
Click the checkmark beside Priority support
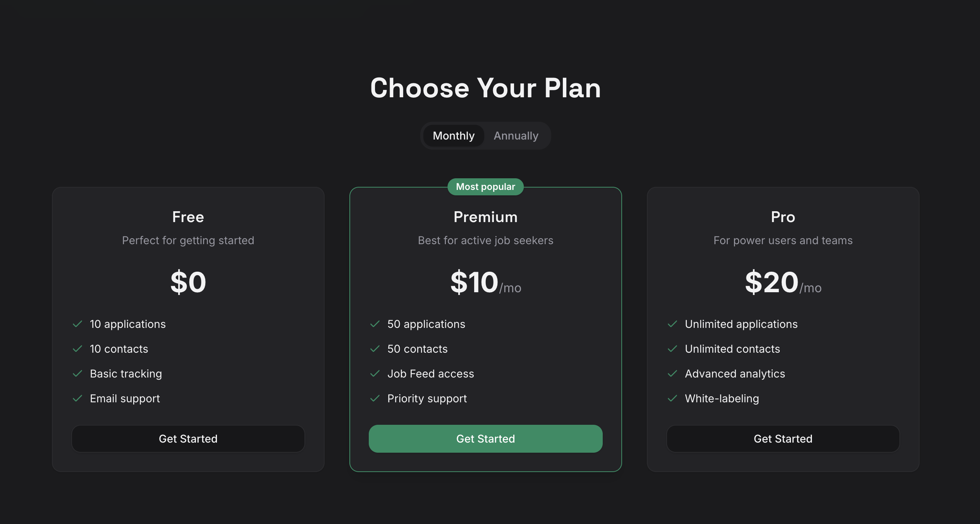[375, 398]
